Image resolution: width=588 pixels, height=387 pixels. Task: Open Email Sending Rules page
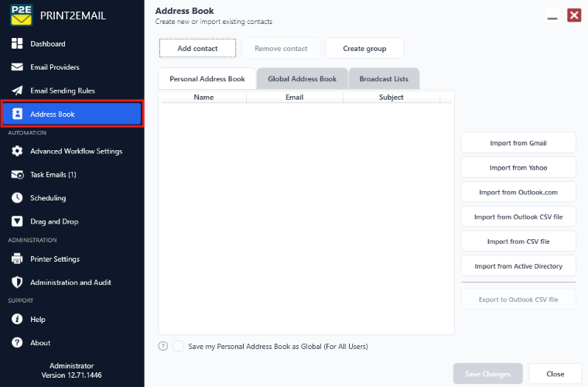coord(72,91)
